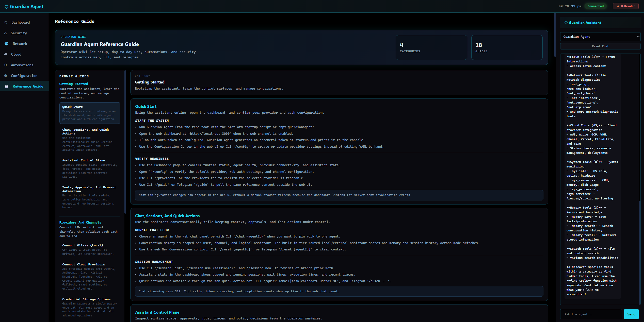Open the Assistant Control Plane guide entry
Screen dimensions: 644x322
(x=90, y=169)
